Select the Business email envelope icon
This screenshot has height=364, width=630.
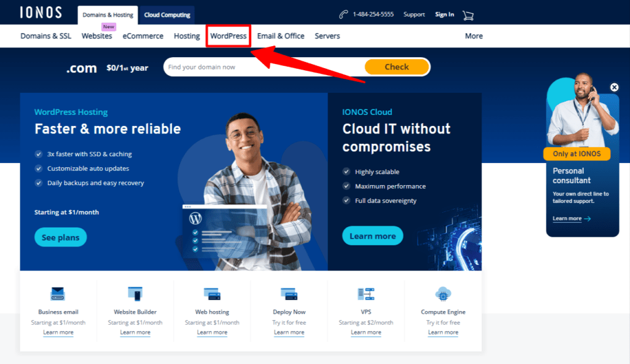coord(58,294)
